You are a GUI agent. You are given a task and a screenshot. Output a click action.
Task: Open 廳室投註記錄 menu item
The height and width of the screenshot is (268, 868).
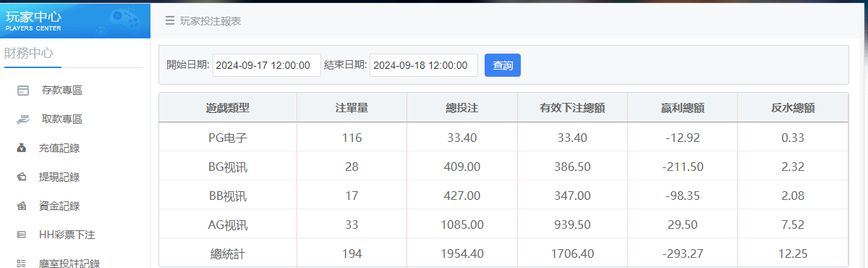pyautogui.click(x=69, y=264)
